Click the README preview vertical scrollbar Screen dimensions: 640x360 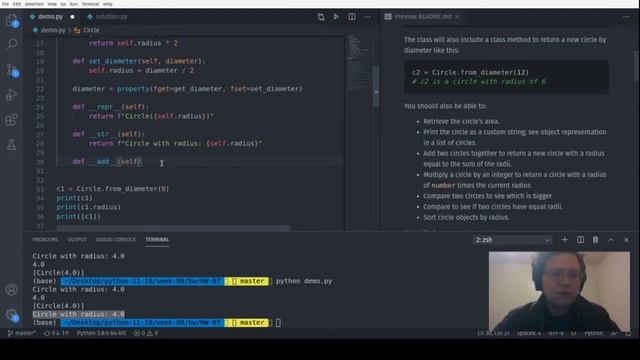[636, 65]
